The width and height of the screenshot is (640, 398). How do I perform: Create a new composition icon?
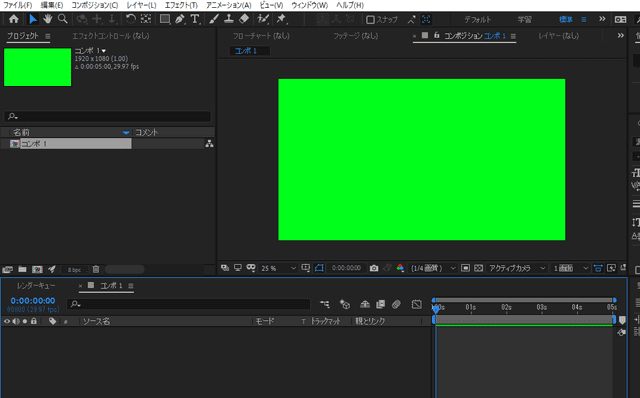pyautogui.click(x=37, y=269)
